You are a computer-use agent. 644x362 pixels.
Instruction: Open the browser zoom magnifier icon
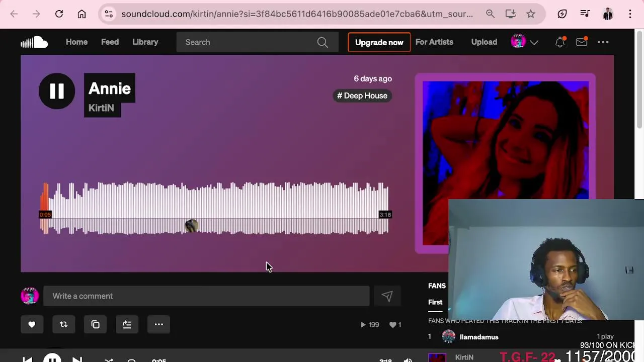490,14
